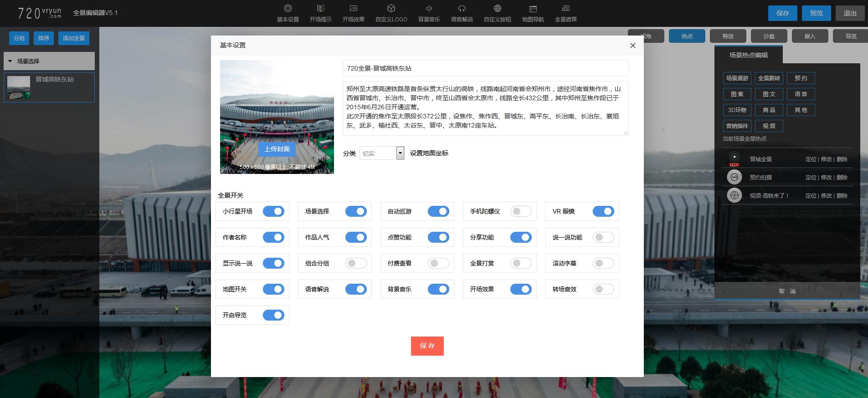This screenshot has height=398, width=868.
Task: Collapse the 场景选择 section
Action: coord(10,61)
